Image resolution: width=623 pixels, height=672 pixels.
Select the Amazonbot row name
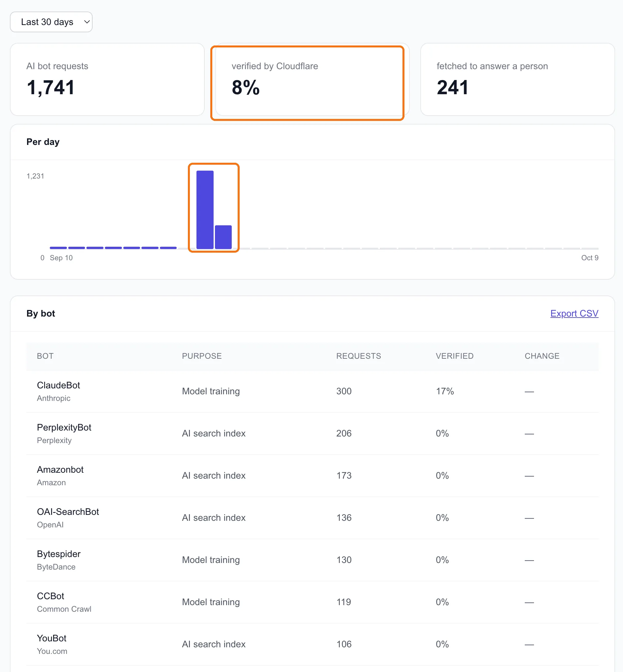tap(60, 469)
